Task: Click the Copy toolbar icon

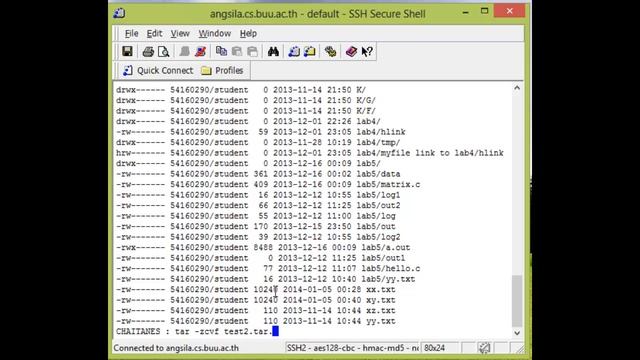Action: (x=221, y=51)
